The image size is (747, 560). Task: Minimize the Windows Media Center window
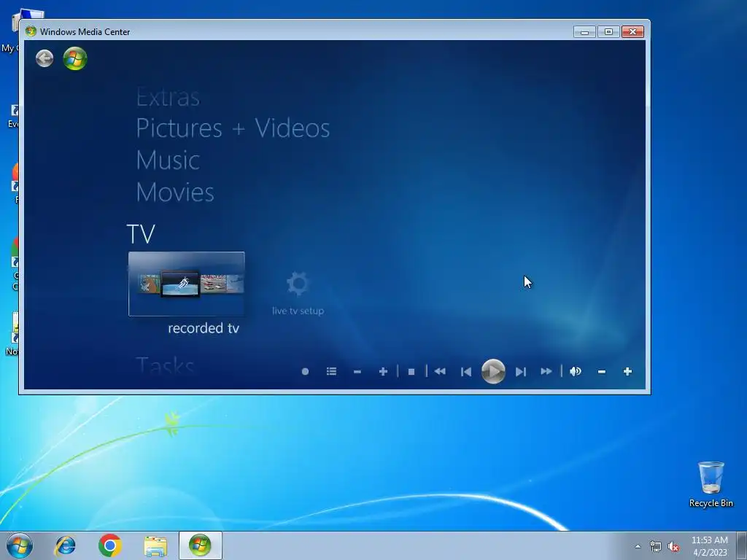pos(584,31)
